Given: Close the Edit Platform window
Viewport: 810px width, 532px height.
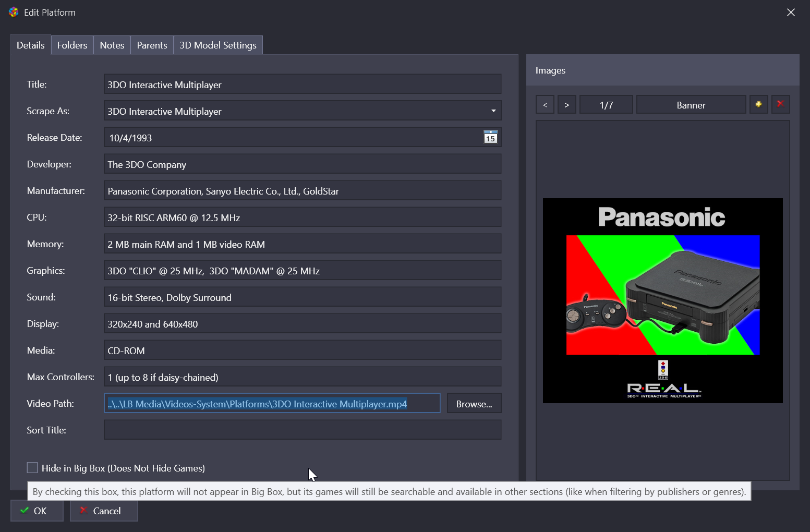Looking at the screenshot, I should tap(791, 13).
